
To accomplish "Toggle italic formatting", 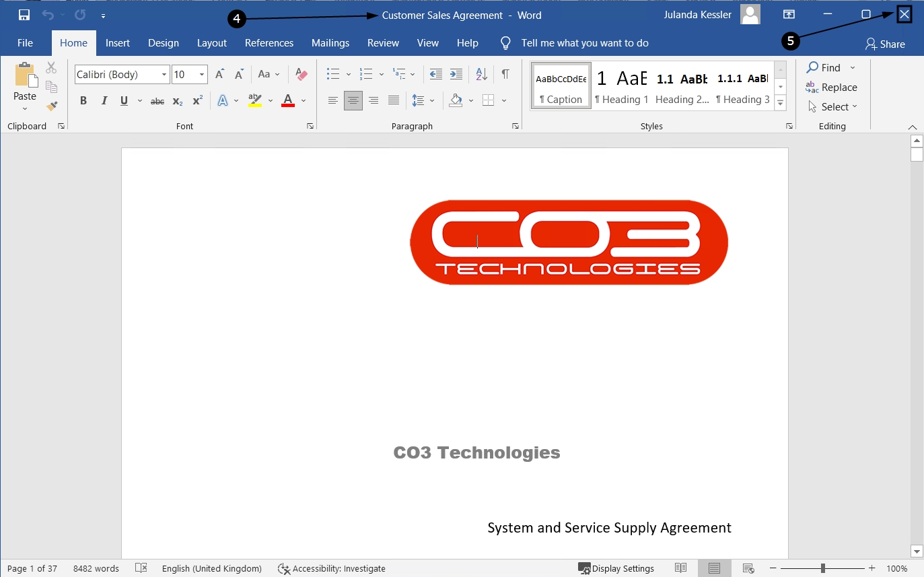I will point(104,101).
